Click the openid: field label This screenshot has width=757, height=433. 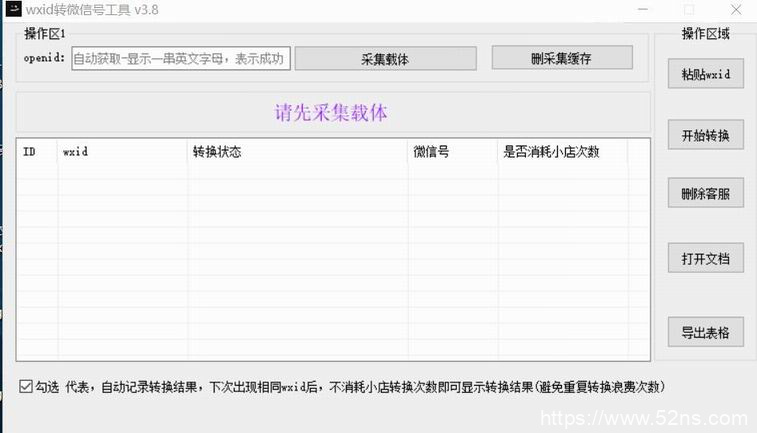44,58
